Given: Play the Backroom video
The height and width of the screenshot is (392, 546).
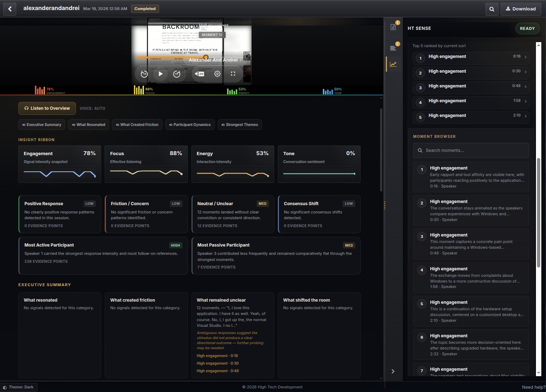Looking at the screenshot, I should 160,73.
